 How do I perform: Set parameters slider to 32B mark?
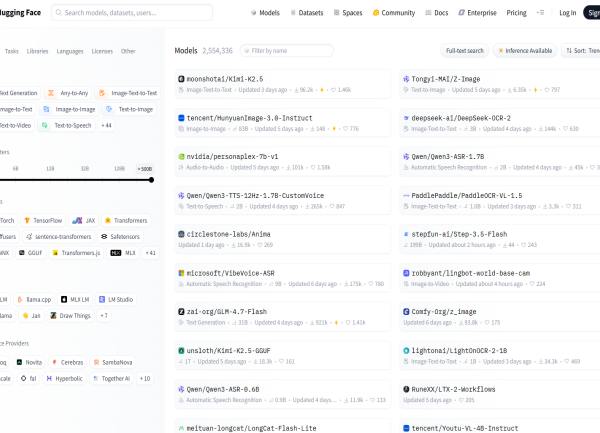point(85,169)
